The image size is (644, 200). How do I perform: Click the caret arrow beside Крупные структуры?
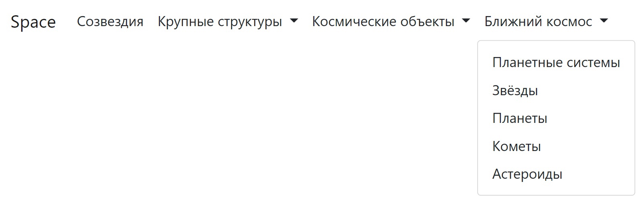click(294, 21)
